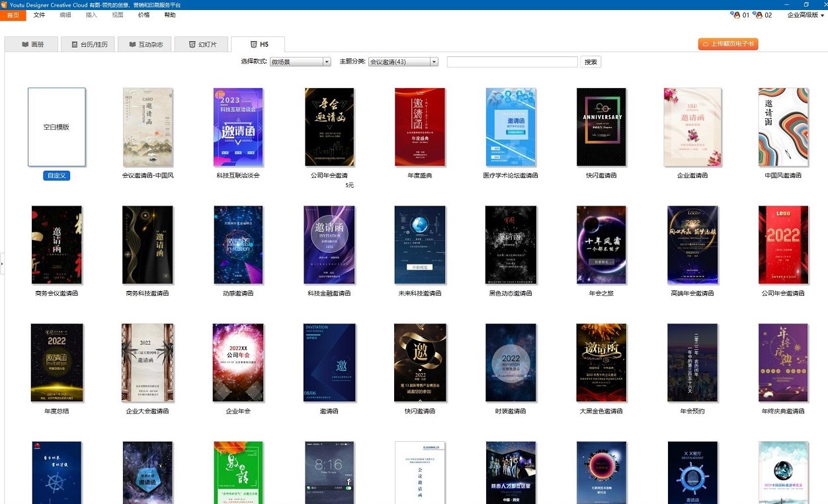Choose the 会议邀请函-中国风 template thumbnail
The width and height of the screenshot is (828, 504).
[148, 127]
